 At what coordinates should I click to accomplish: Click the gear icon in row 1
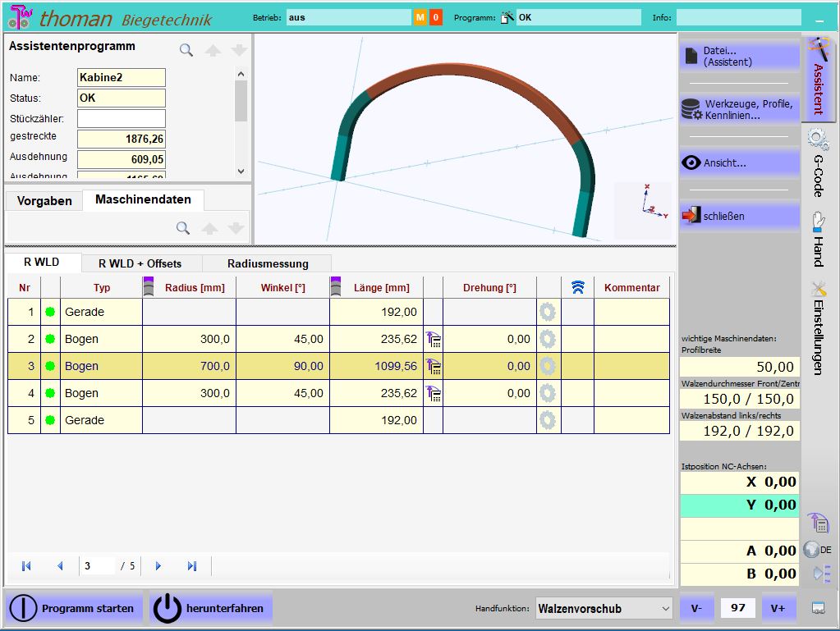(548, 312)
